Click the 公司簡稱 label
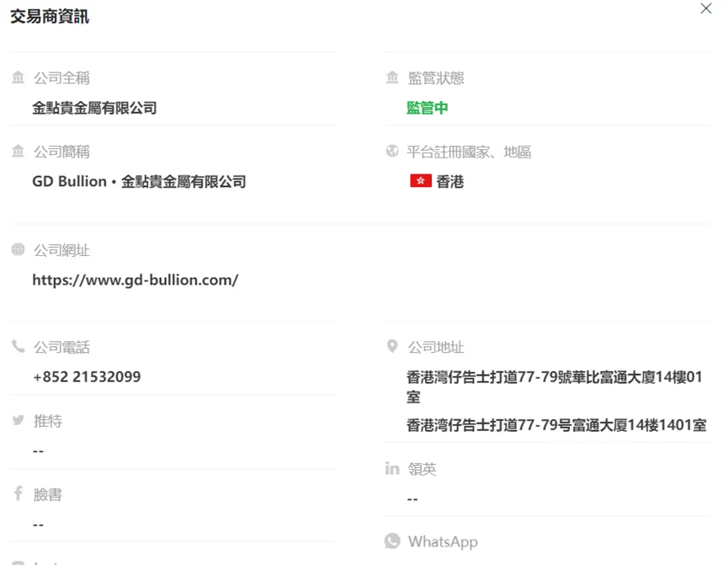This screenshot has height=565, width=728. pos(61,152)
